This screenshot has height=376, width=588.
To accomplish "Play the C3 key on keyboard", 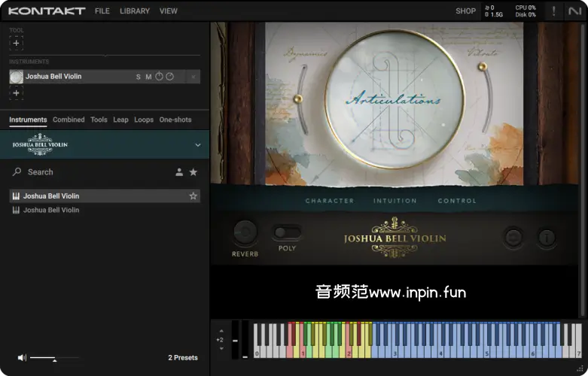I will [x=395, y=353].
